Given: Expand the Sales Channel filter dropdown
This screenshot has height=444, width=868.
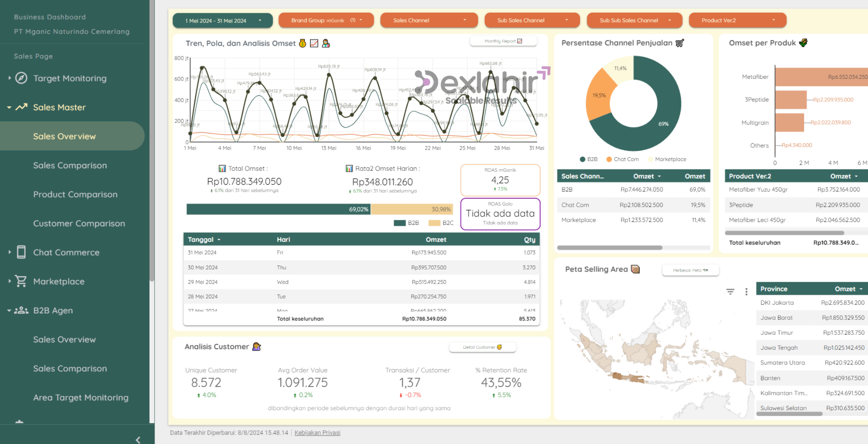Looking at the screenshot, I should point(429,20).
